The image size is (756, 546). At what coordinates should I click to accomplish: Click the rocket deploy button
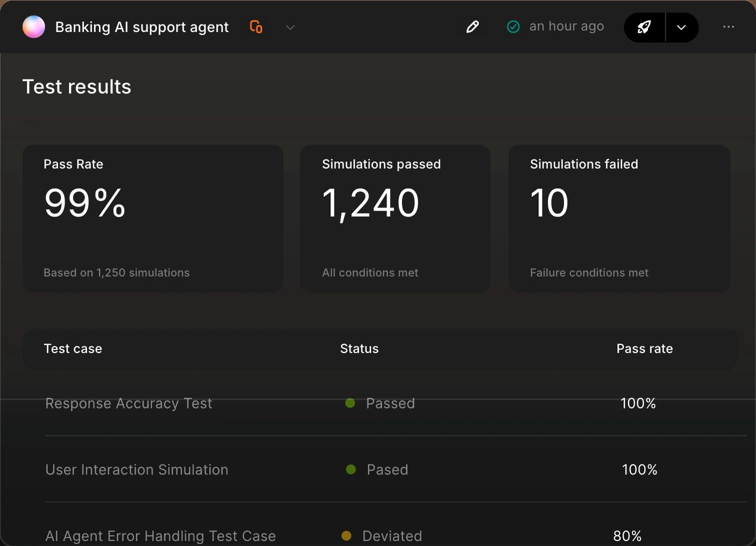point(644,27)
